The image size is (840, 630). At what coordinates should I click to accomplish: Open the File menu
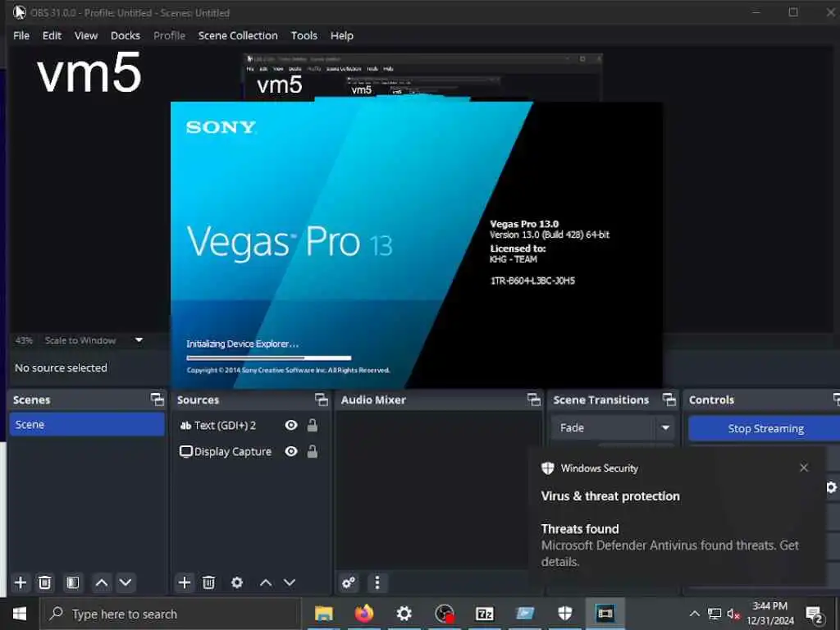click(21, 35)
